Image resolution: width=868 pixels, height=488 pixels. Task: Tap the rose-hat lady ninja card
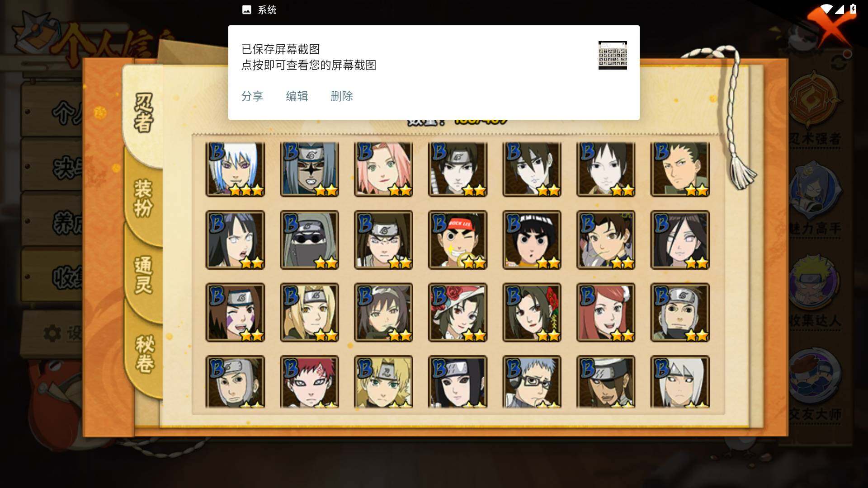pyautogui.click(x=458, y=312)
